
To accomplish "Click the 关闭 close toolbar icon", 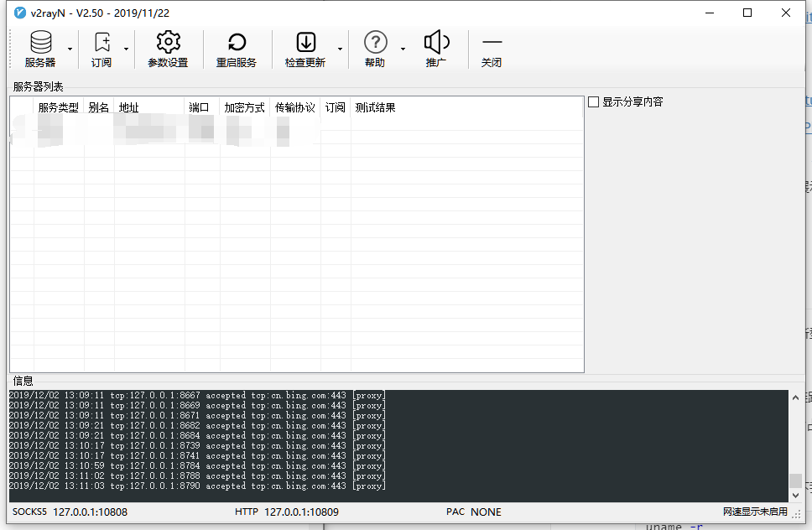I will (x=492, y=43).
